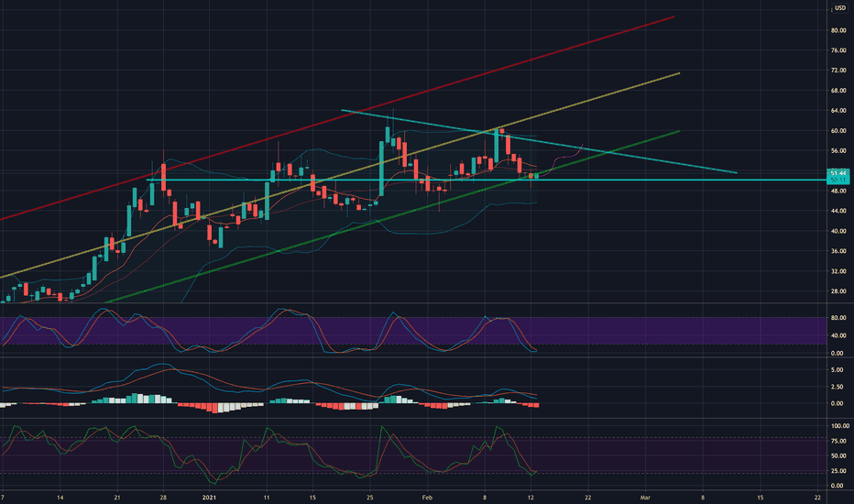Viewport: 854px width, 504px height.
Task: Click the 56.00 price axis label
Action: [x=838, y=151]
